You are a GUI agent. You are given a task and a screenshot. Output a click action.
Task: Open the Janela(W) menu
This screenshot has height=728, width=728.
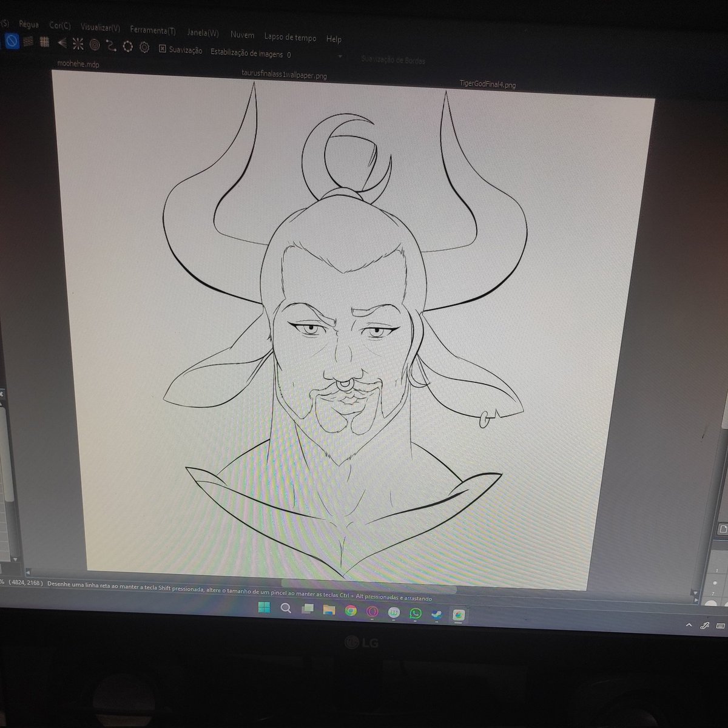pos(203,33)
